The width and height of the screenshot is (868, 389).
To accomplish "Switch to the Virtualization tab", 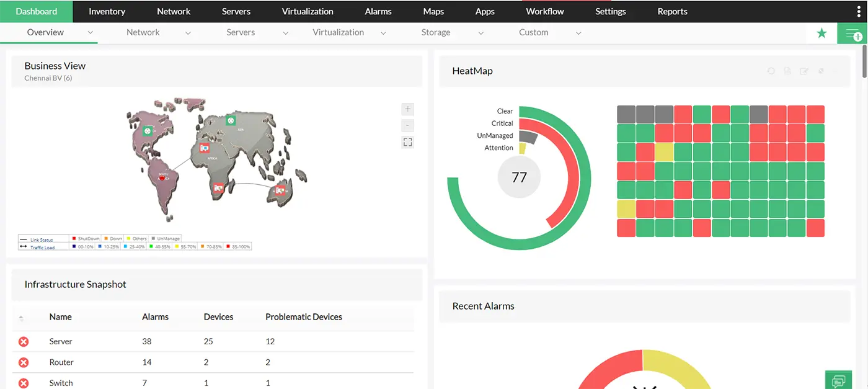I will [308, 11].
